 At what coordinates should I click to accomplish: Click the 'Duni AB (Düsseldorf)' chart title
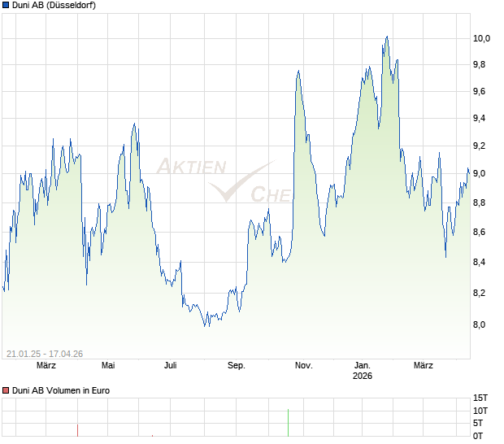[54, 5]
